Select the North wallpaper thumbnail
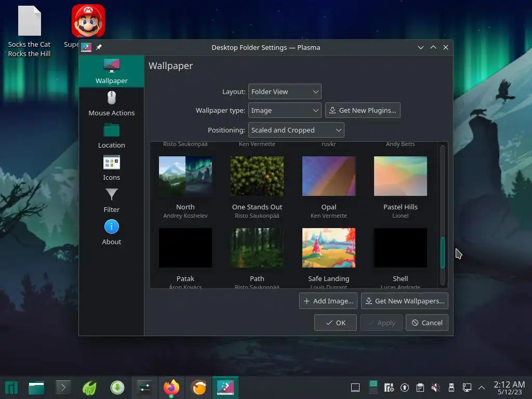Screen dimensions: 532x399 (185, 176)
